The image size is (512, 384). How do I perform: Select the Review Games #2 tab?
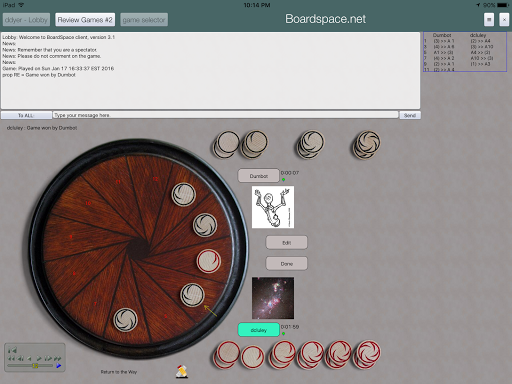pos(85,20)
